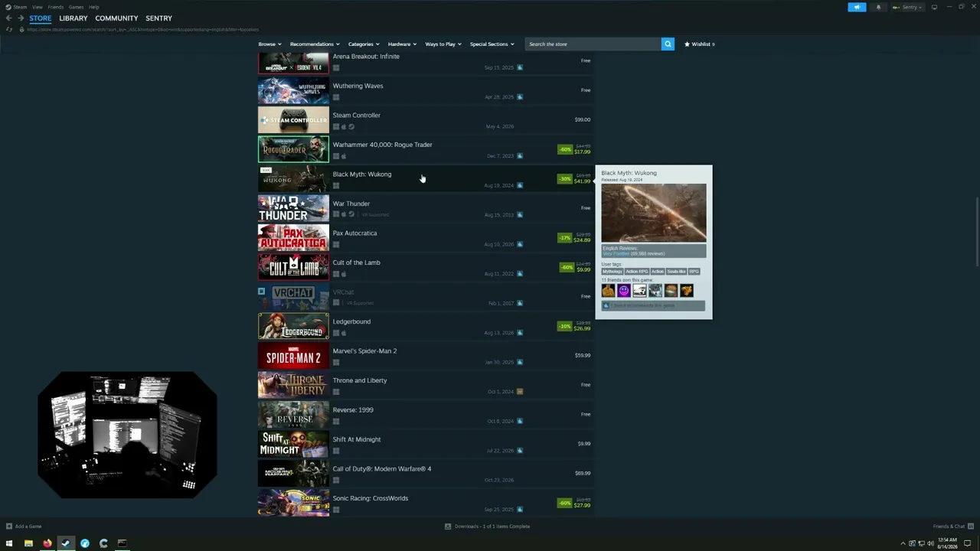Open the Friends menu
The width and height of the screenshot is (980, 551).
pyautogui.click(x=56, y=7)
